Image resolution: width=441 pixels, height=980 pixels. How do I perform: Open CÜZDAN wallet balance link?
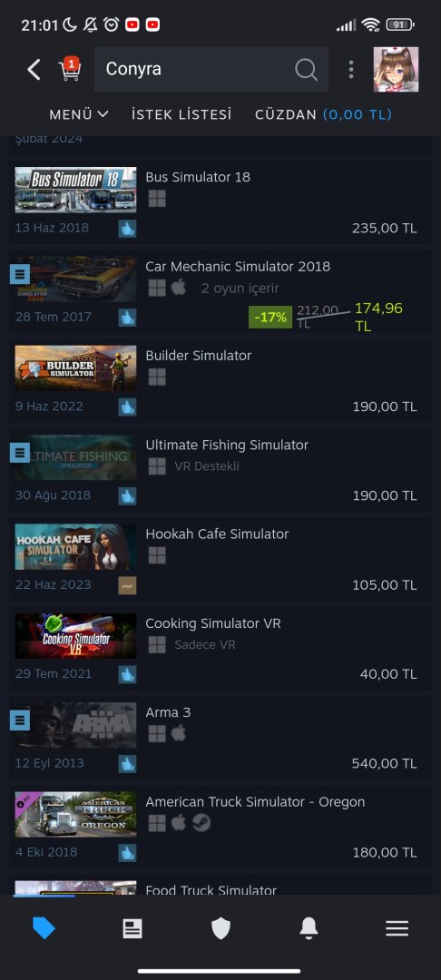pos(324,114)
